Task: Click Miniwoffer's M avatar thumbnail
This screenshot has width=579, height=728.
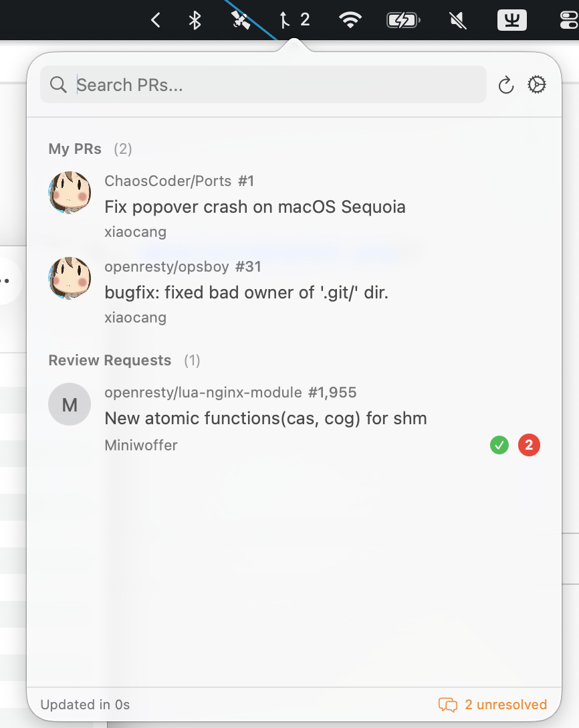Action: (x=70, y=404)
